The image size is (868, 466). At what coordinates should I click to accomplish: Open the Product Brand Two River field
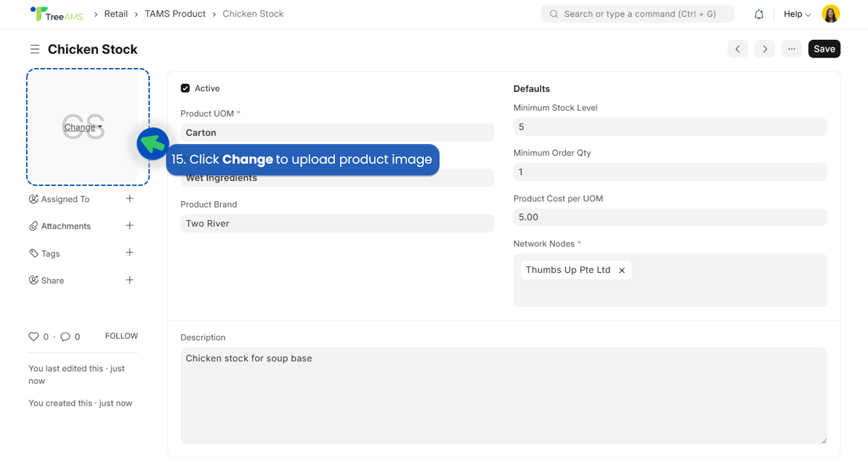tap(338, 223)
